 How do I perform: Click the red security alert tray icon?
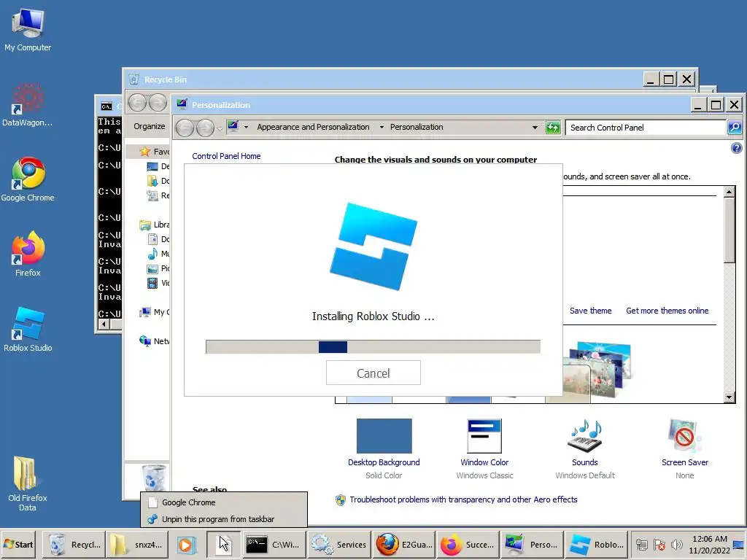(x=659, y=545)
